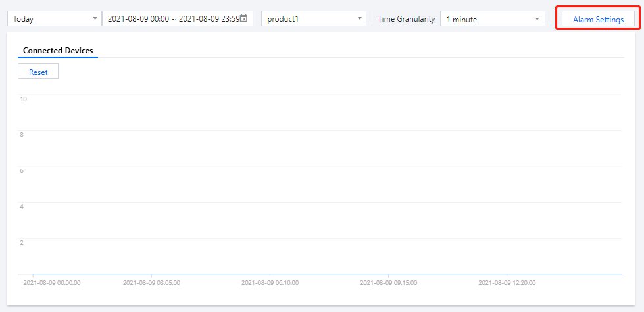The width and height of the screenshot is (644, 312).
Task: Switch to the Connected Devices tab
Action: 58,51
